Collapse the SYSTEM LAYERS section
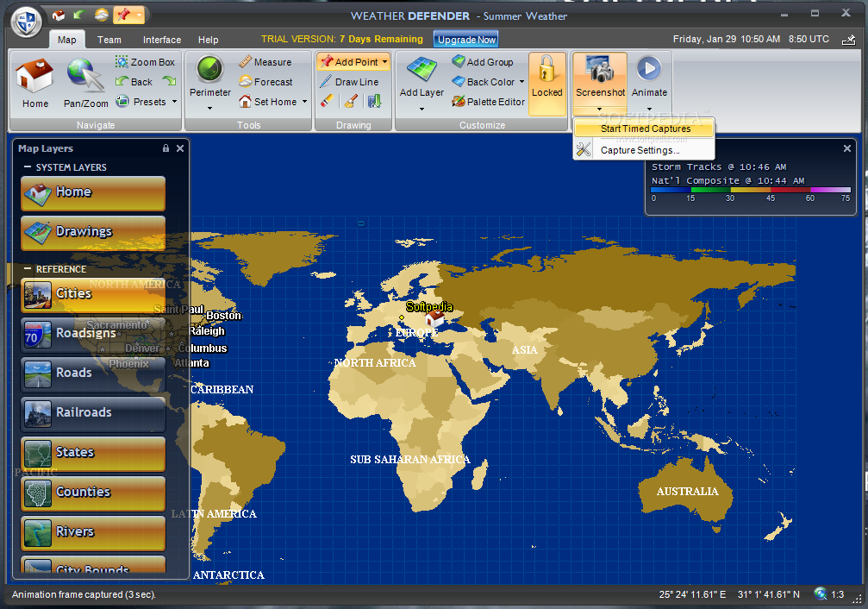The width and height of the screenshot is (868, 609). click(27, 166)
